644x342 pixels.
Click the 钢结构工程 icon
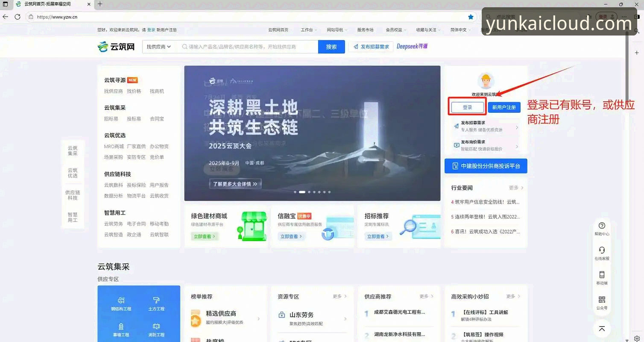click(121, 300)
